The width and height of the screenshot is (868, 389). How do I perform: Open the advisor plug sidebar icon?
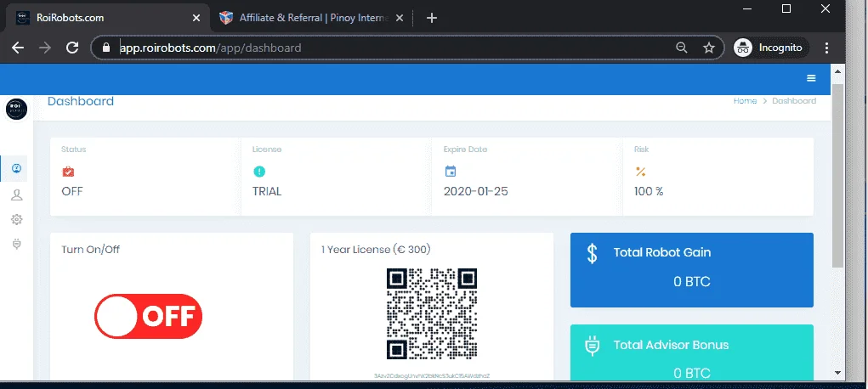click(x=17, y=244)
